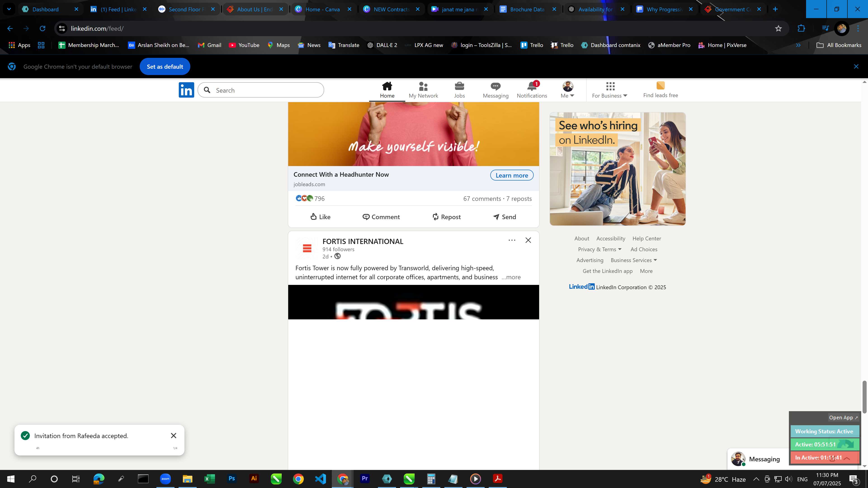Open Chrome profile avatar
868x488 pixels.
[841, 29]
